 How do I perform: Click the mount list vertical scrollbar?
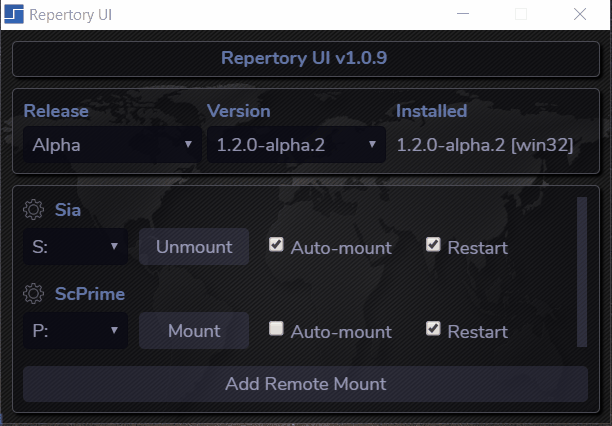click(x=581, y=270)
